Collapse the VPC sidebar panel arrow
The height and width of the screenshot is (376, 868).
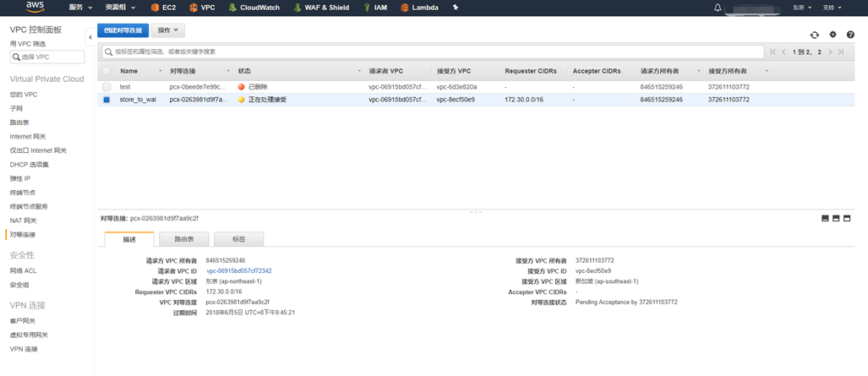[x=90, y=37]
